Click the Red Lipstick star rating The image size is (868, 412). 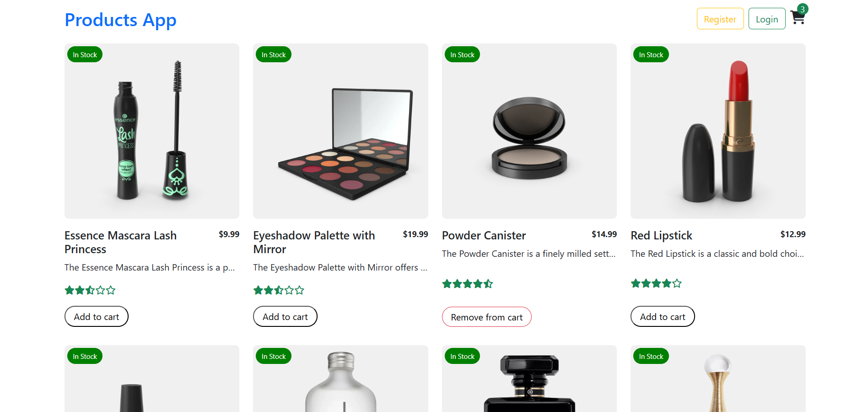point(656,283)
